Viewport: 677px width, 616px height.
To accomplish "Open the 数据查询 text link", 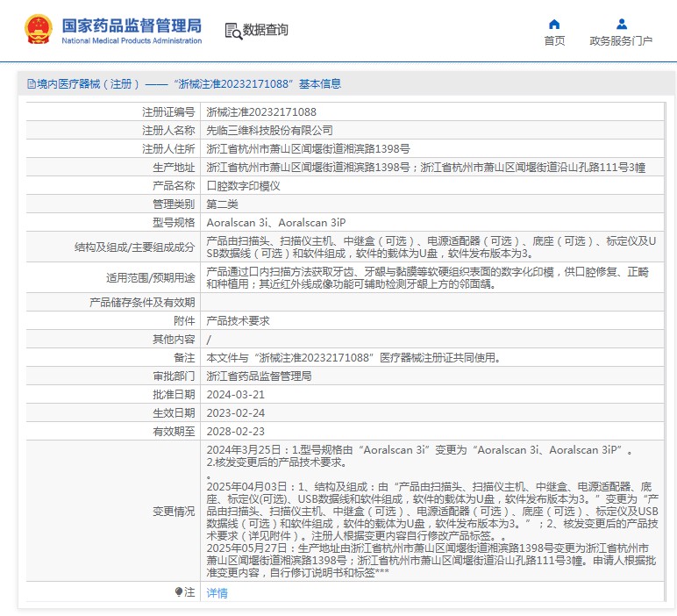I will click(266, 31).
